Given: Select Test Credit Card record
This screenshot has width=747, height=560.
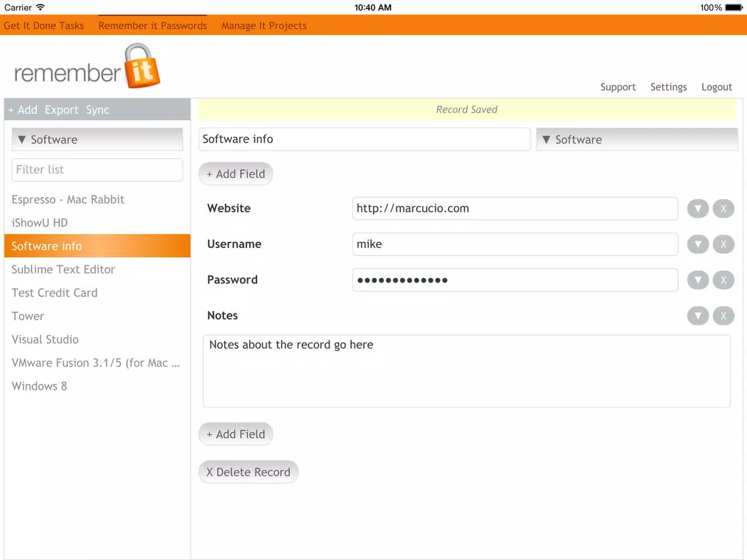Looking at the screenshot, I should coord(97,293).
